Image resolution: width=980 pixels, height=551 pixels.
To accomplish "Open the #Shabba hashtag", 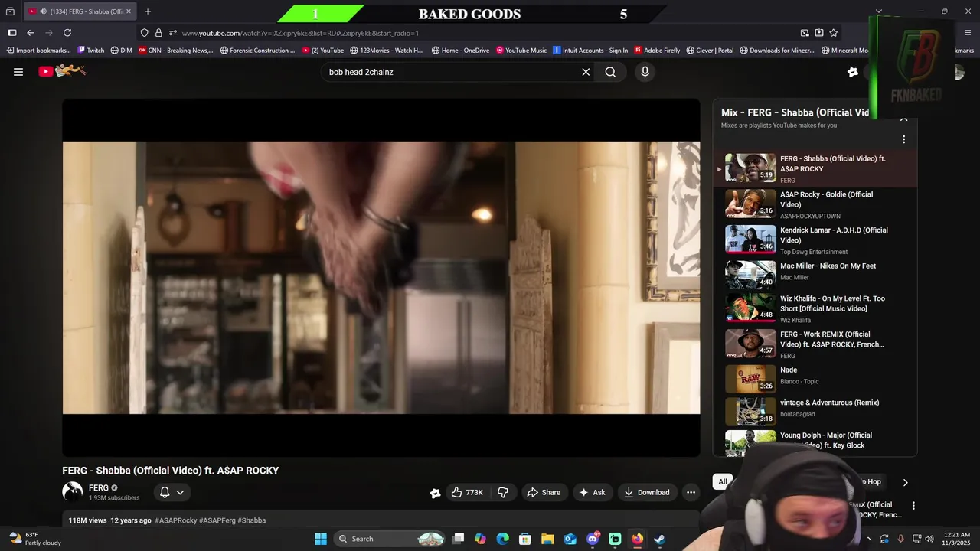I will 252,520.
